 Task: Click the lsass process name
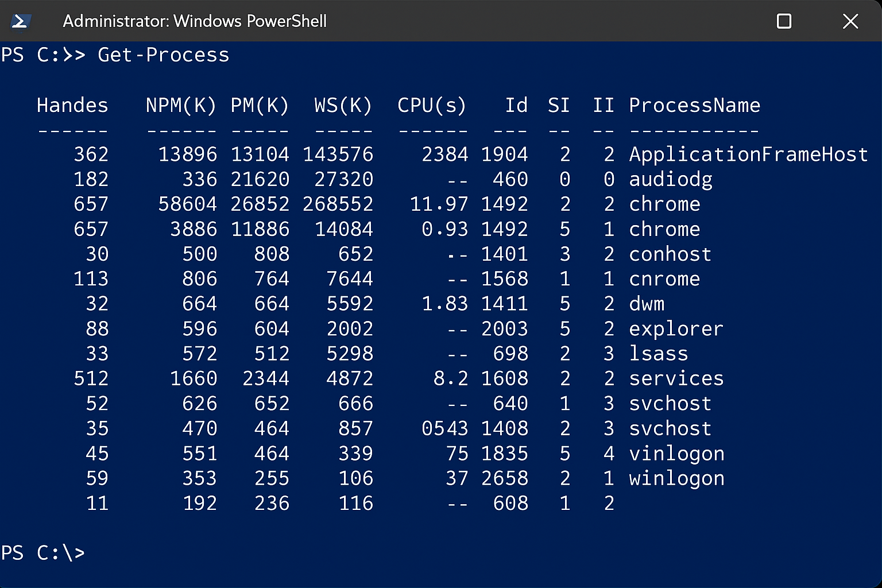tap(658, 353)
